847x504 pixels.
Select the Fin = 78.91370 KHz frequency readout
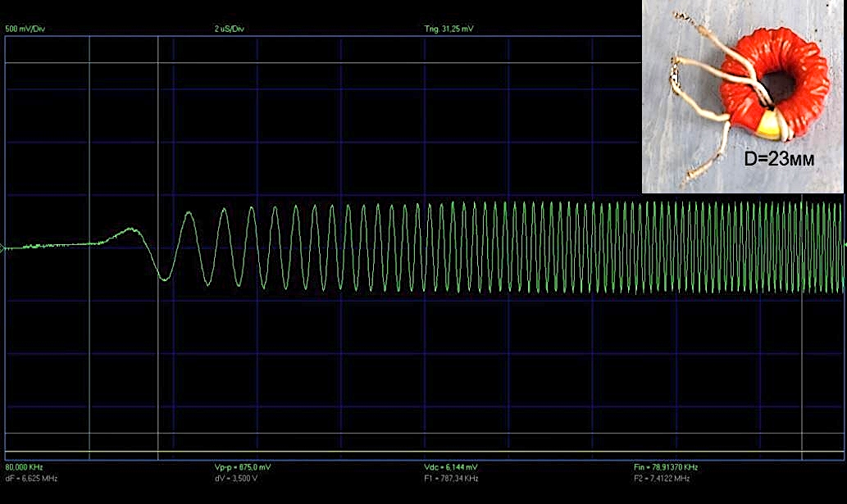pyautogui.click(x=666, y=467)
